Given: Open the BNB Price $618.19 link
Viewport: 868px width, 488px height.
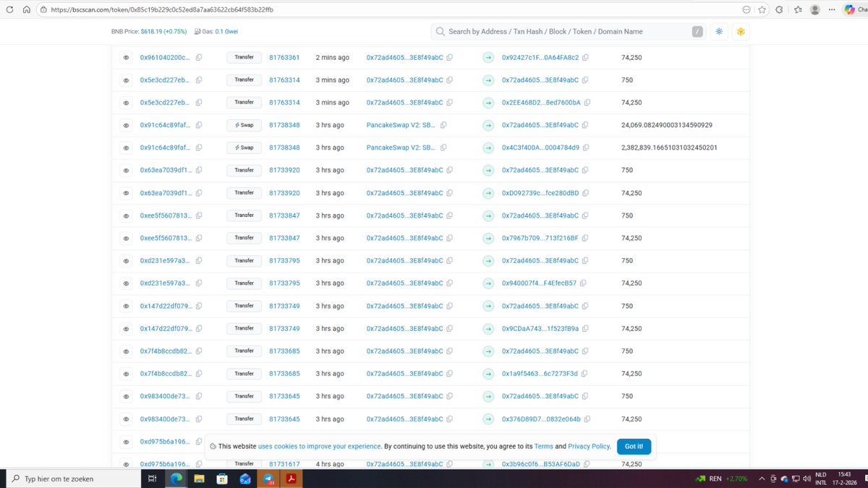Looking at the screenshot, I should point(164,32).
